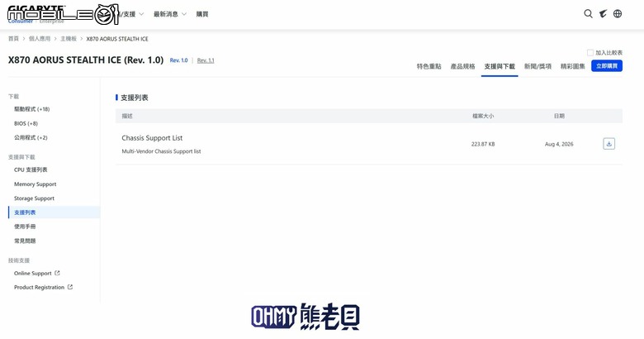Open the 精彩圖集 tab
644x339 pixels.
point(572,66)
